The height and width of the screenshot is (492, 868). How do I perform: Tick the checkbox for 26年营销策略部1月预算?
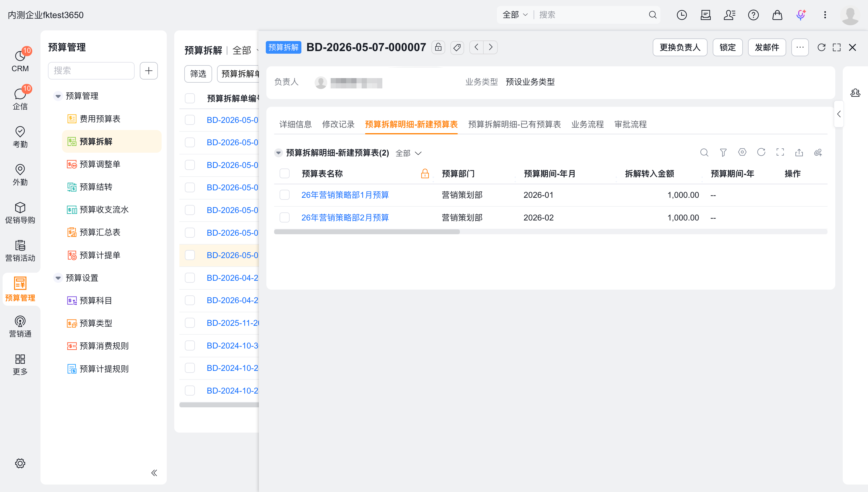tap(284, 195)
